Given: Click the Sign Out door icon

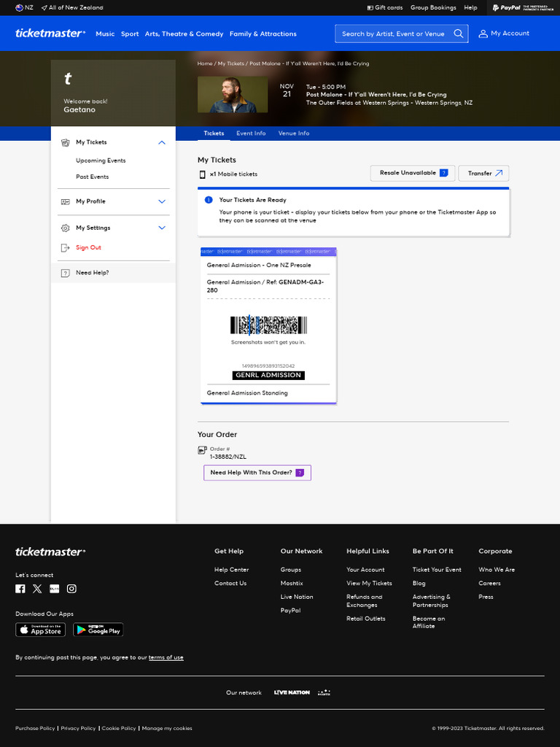Looking at the screenshot, I should [x=65, y=248].
